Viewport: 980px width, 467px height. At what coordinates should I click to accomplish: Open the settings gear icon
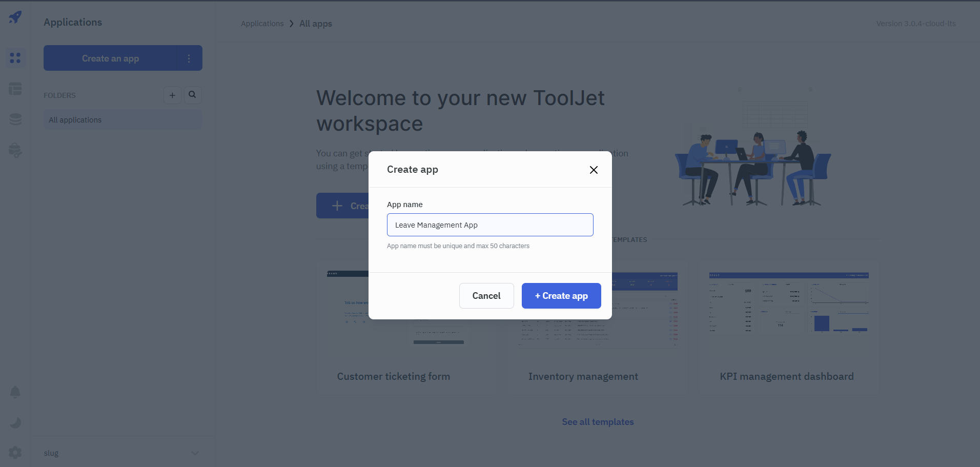[x=15, y=453]
